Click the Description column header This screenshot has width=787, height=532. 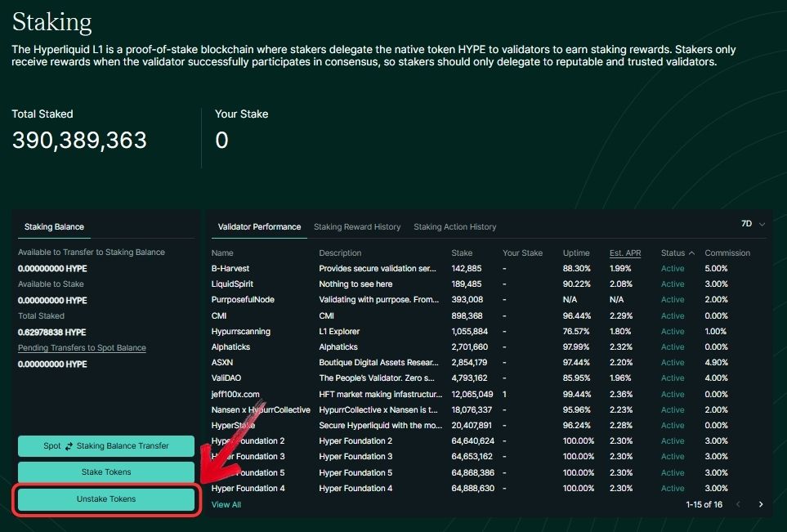340,253
